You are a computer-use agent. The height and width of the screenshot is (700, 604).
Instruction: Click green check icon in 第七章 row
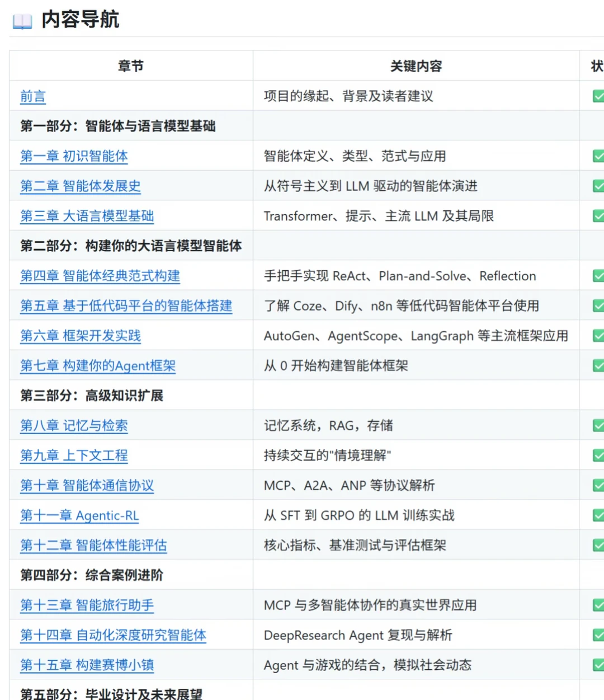[x=598, y=365]
